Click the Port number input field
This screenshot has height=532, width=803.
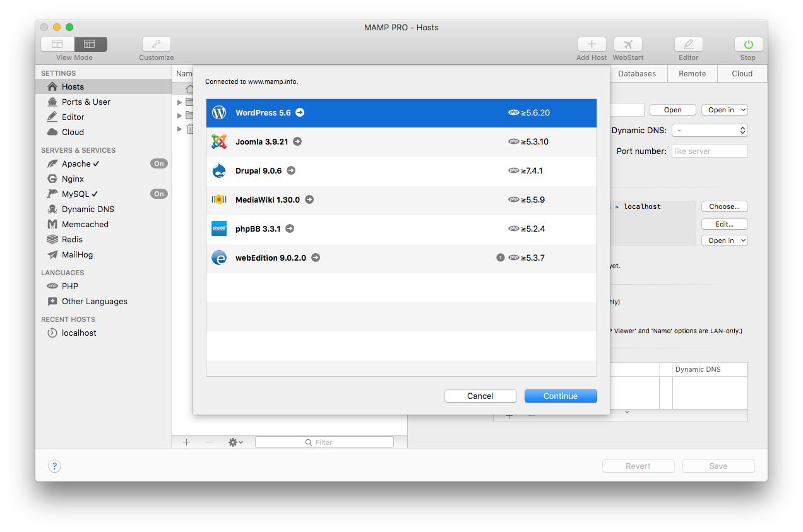[709, 151]
